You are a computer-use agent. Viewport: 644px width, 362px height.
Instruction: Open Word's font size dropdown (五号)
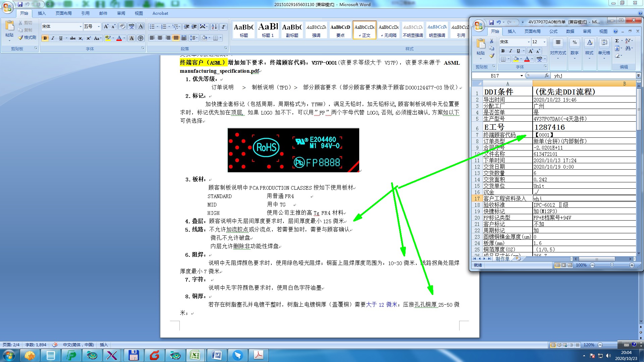(99, 26)
